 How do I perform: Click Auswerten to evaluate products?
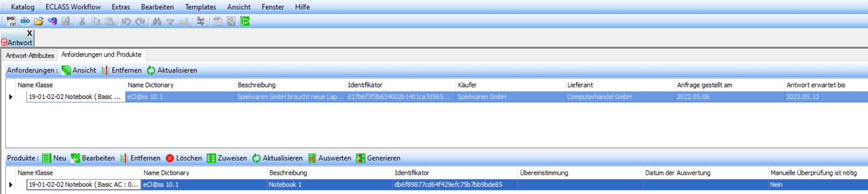329,158
